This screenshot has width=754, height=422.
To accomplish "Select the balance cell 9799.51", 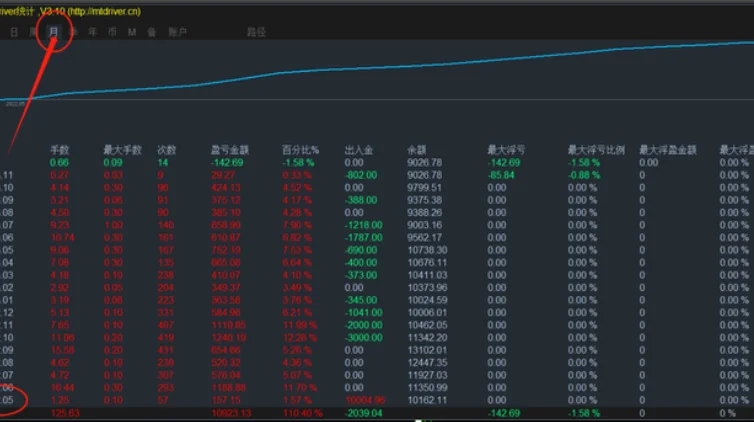I will pyautogui.click(x=424, y=187).
